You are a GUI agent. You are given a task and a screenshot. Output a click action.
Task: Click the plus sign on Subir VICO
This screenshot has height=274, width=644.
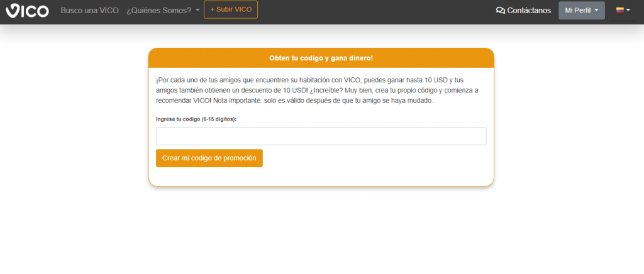213,10
